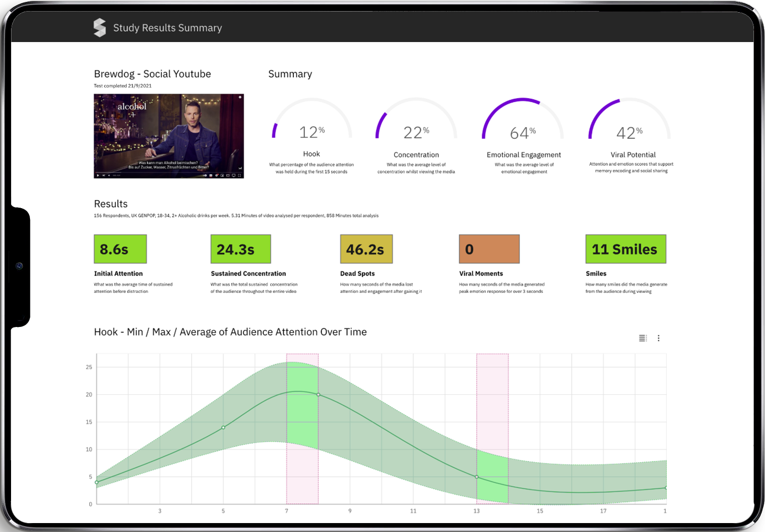Switch the video to miniplayer
Image resolution: width=765 pixels, height=532 pixels.
[222, 175]
